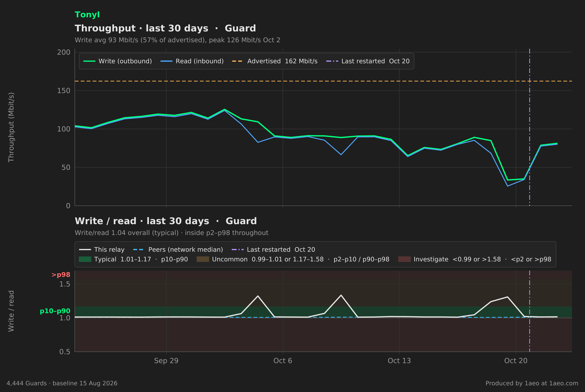Viewport: 585px width, 392px height.
Task: Click the Write / read axis title
Action: [11, 311]
